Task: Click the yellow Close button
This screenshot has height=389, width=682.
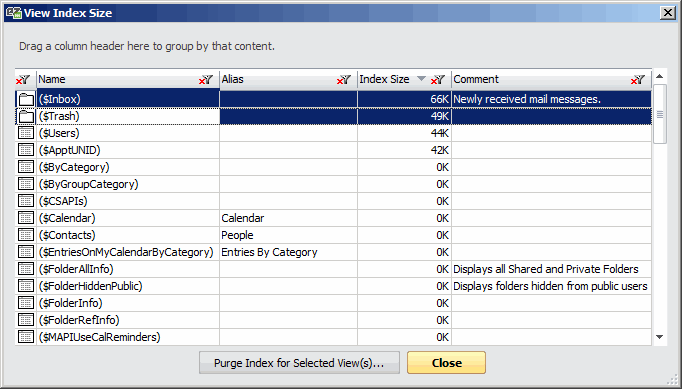Action: pyautogui.click(x=446, y=363)
